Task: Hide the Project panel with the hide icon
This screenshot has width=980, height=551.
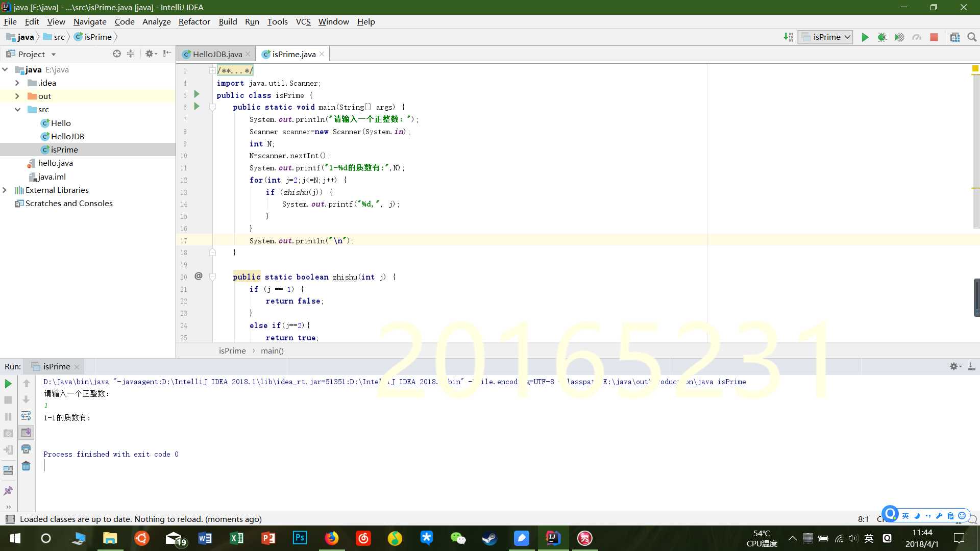Action: (167, 54)
